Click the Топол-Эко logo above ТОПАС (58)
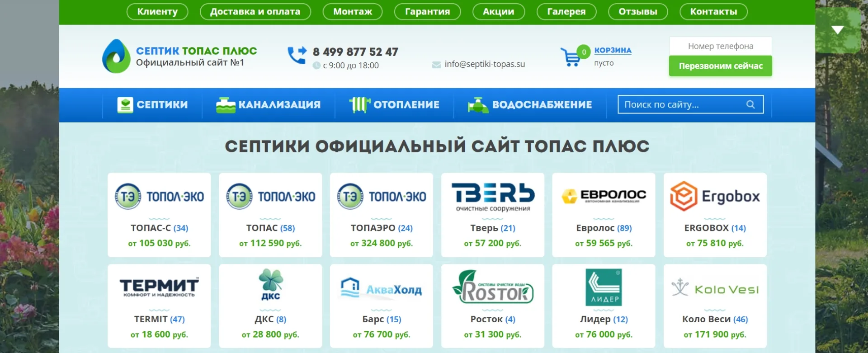Image resolution: width=868 pixels, height=353 pixels. pyautogui.click(x=270, y=197)
